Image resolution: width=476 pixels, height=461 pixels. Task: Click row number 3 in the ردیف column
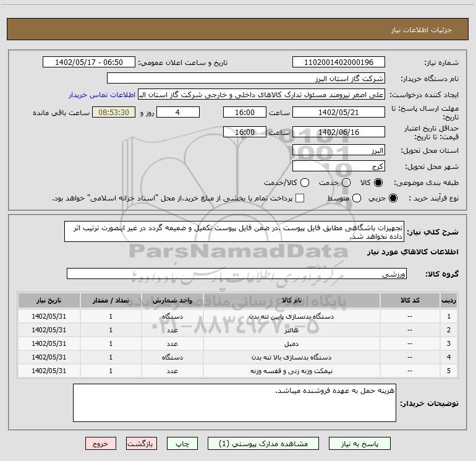click(x=449, y=343)
